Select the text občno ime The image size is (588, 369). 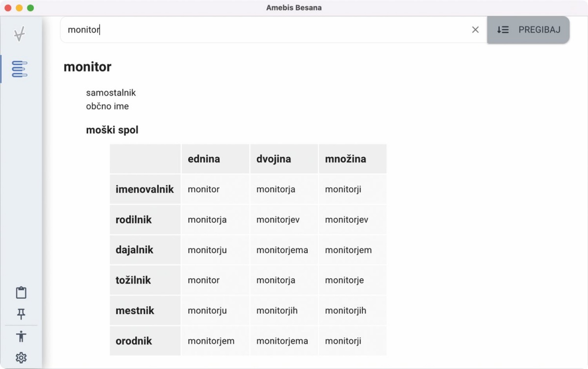[107, 106]
